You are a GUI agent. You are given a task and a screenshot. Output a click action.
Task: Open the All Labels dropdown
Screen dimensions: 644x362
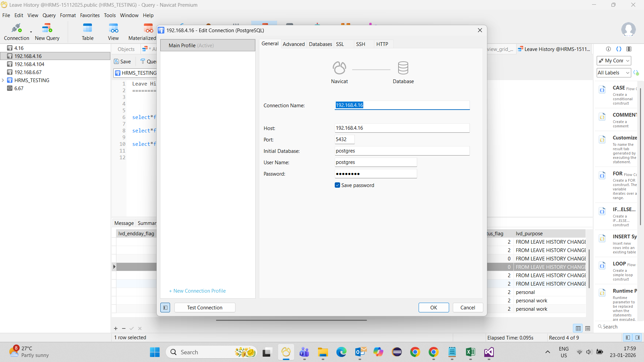[614, 73]
